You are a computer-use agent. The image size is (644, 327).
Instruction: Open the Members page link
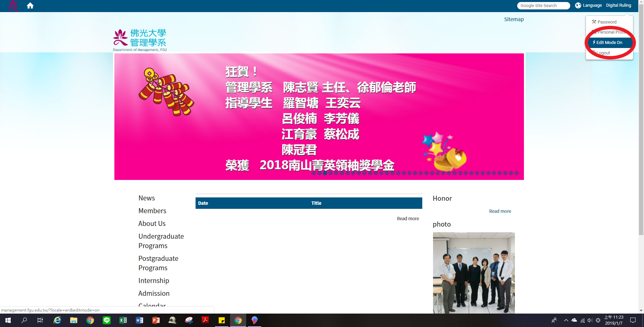click(x=152, y=211)
